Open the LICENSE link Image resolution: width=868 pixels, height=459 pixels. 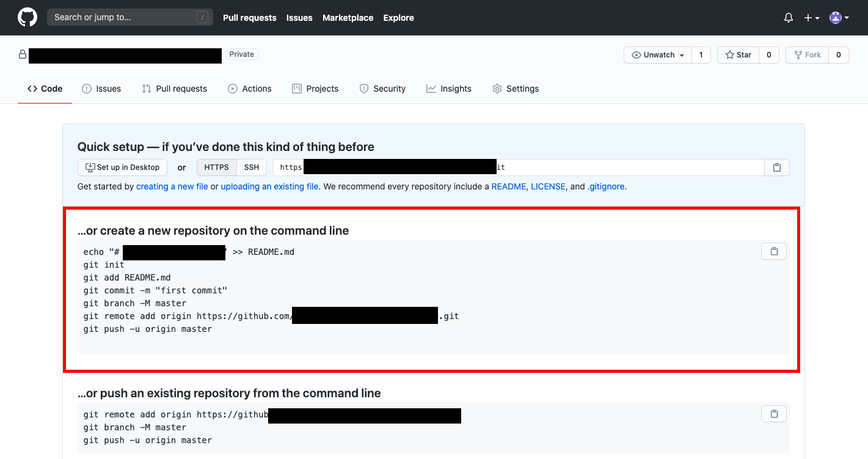548,186
